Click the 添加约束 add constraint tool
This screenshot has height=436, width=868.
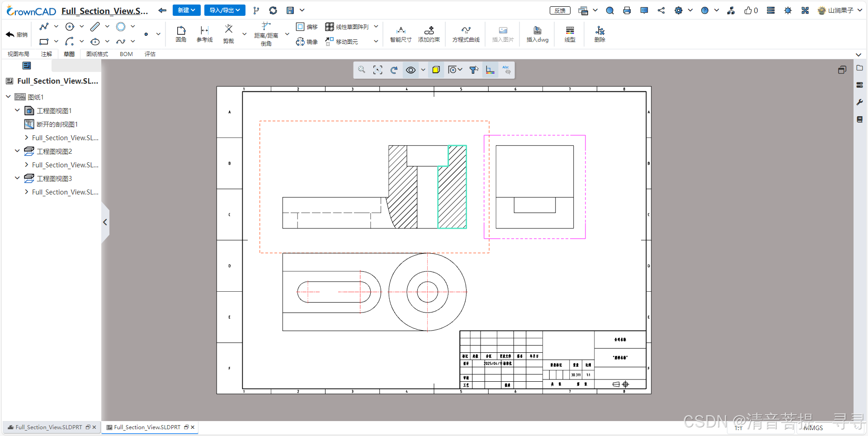429,34
